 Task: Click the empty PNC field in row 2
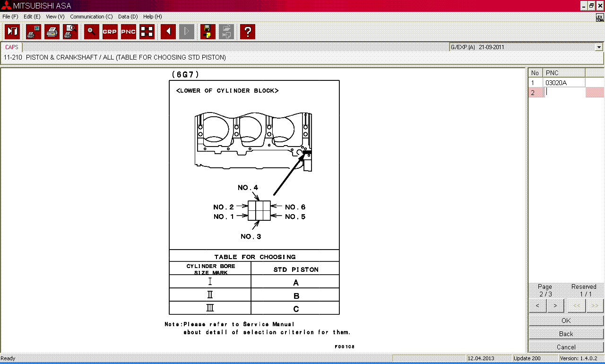coord(565,93)
